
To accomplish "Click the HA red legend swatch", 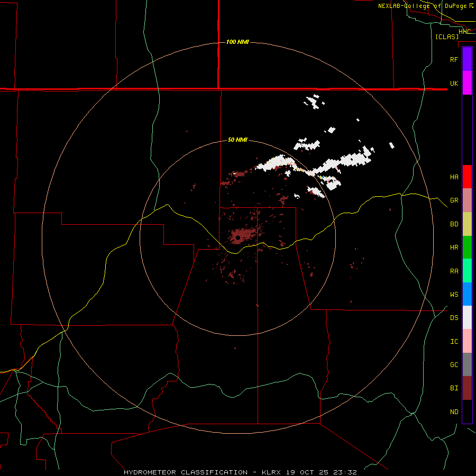I will coord(467,177).
